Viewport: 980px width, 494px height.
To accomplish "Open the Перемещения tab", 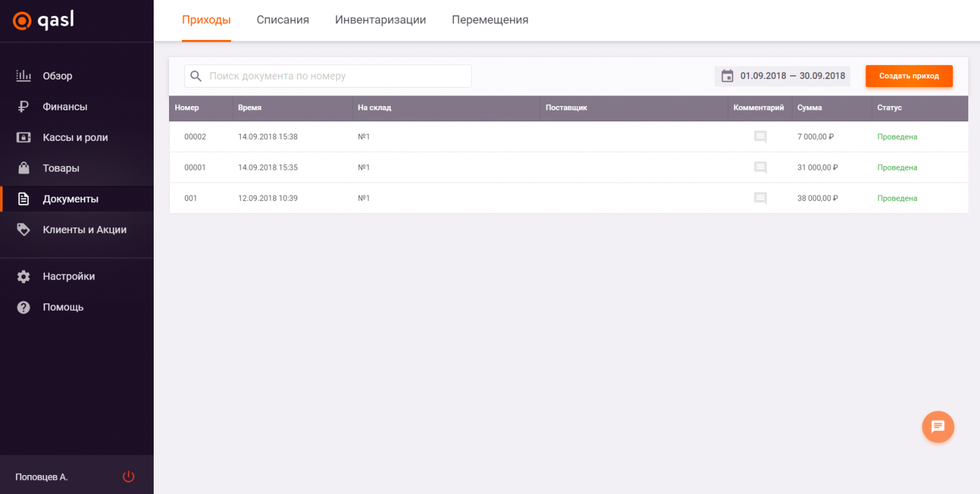I will pyautogui.click(x=490, y=20).
